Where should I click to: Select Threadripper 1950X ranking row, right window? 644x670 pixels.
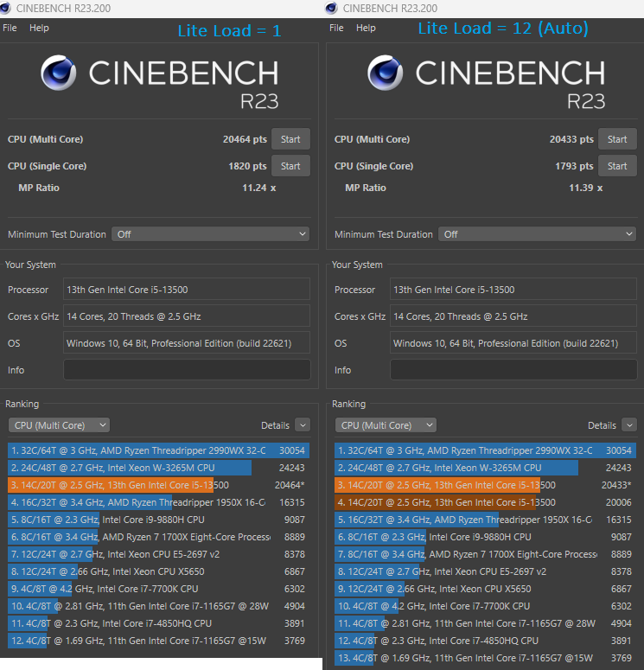pos(486,520)
